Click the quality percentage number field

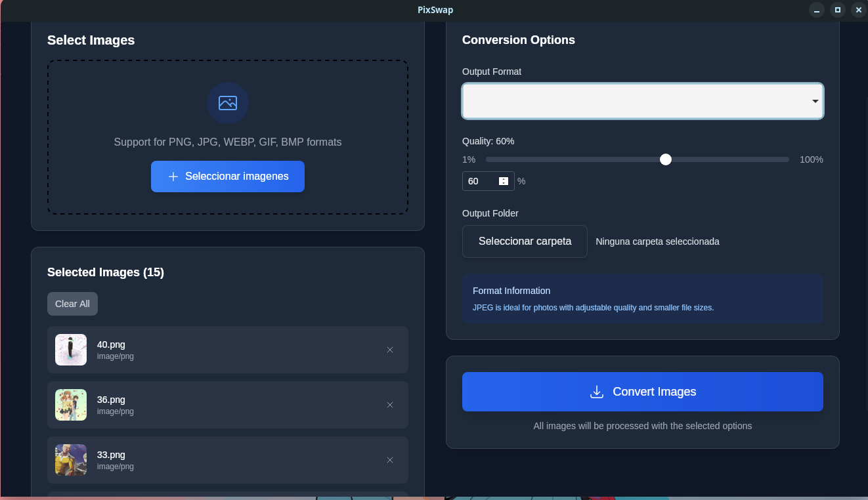pyautogui.click(x=488, y=181)
